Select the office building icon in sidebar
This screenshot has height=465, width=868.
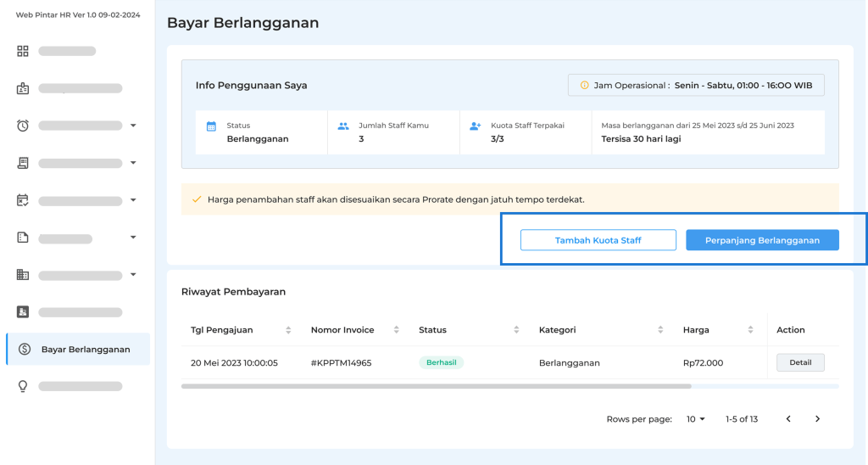tap(23, 274)
